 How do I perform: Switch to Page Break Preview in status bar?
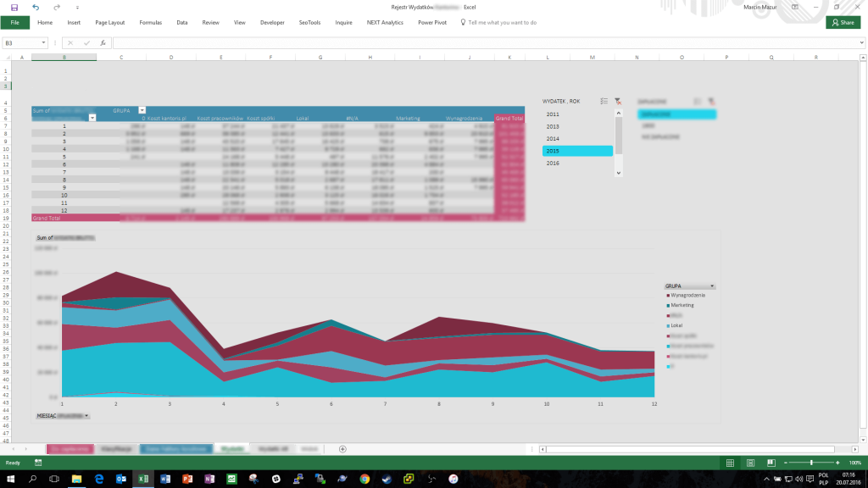pos(770,463)
